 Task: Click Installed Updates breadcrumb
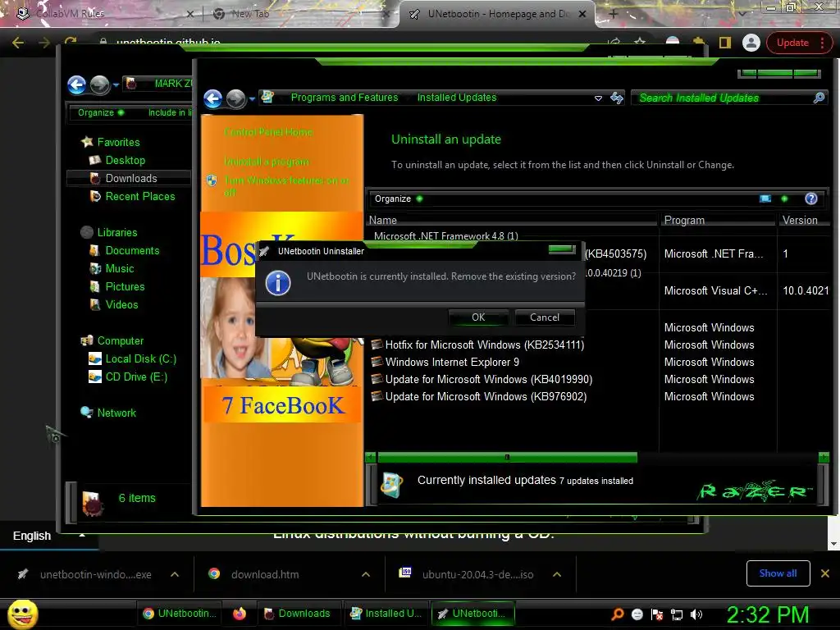457,98
